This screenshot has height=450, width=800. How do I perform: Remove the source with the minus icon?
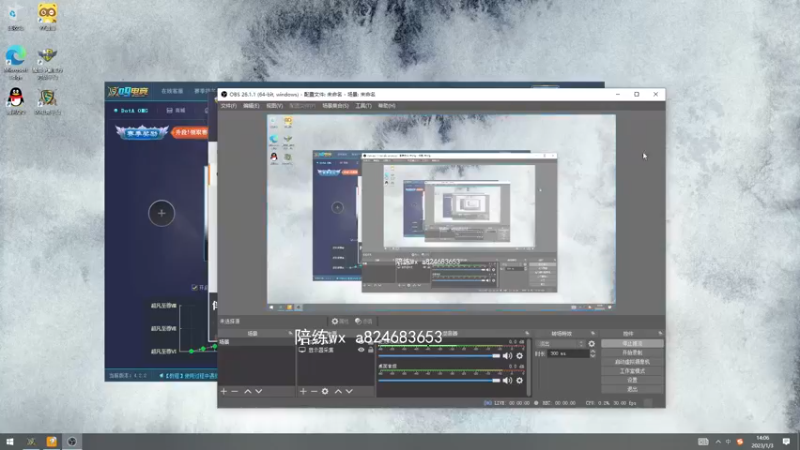click(x=314, y=391)
